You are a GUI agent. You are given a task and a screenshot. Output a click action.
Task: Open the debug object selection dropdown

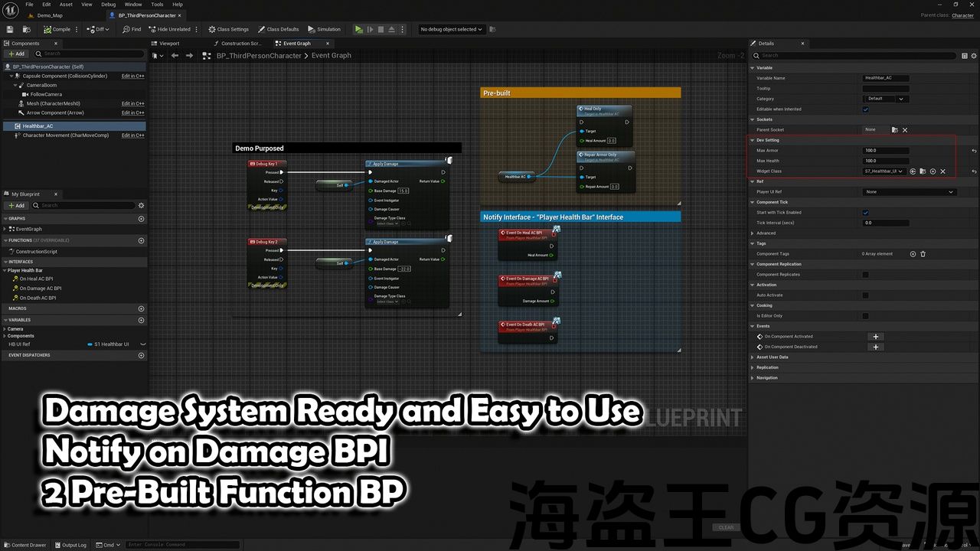(451, 29)
